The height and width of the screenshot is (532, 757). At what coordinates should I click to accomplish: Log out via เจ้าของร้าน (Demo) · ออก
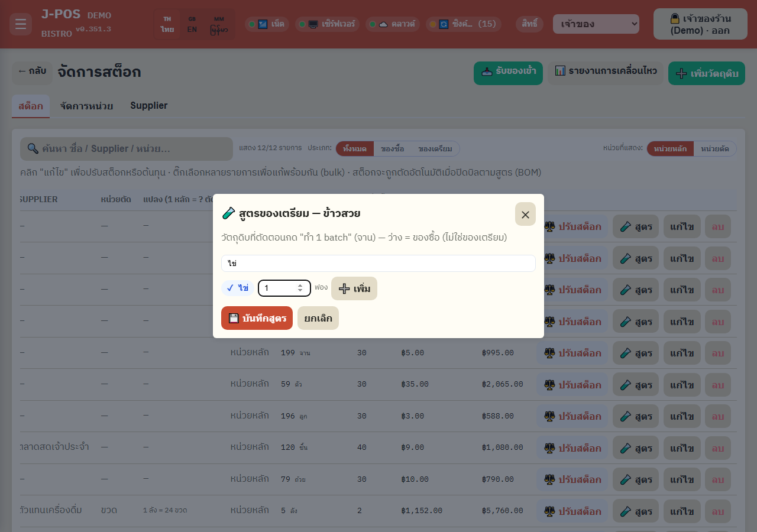coord(700,24)
